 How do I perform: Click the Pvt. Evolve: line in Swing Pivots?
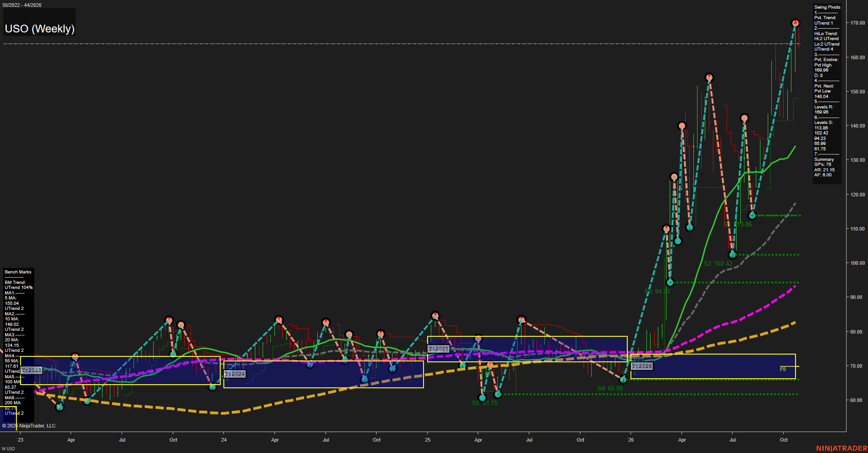pos(826,60)
